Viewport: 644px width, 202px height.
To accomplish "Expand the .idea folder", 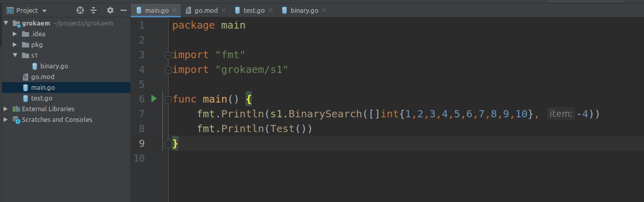I will pos(15,34).
